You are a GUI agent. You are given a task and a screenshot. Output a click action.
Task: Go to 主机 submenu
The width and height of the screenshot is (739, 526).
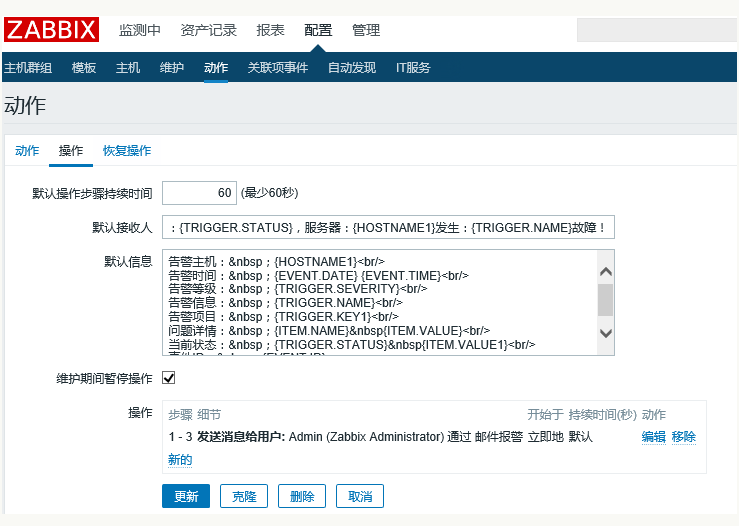128,68
